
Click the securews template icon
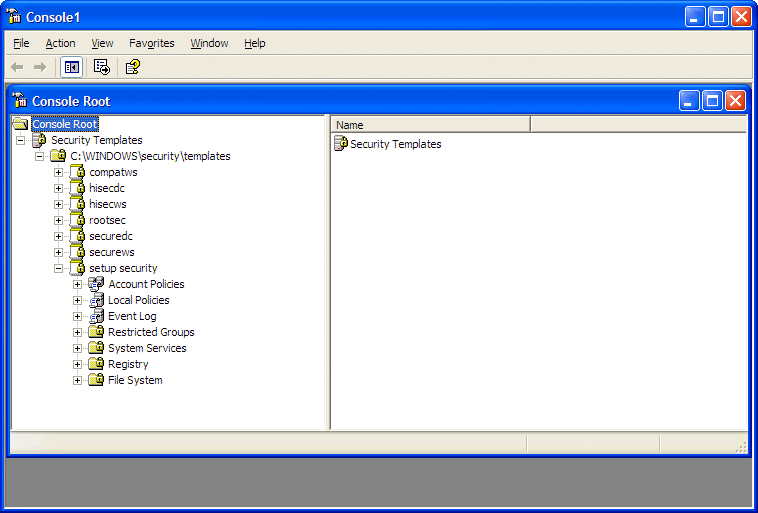point(77,252)
